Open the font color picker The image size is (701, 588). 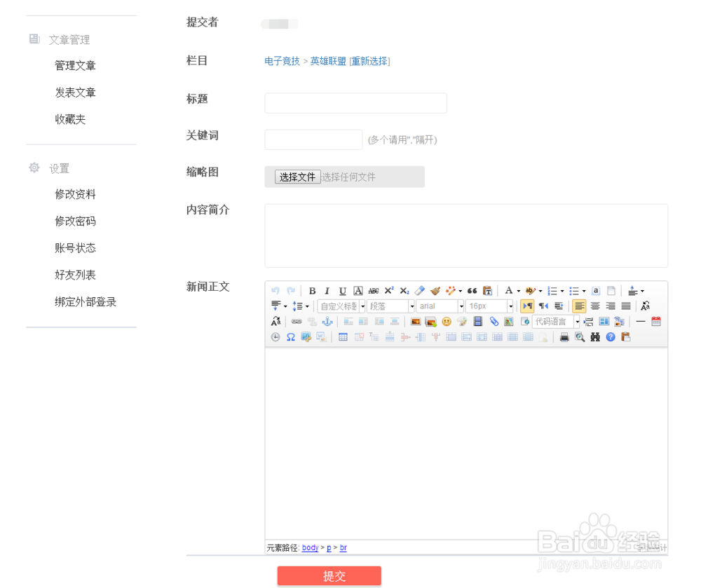point(510,289)
